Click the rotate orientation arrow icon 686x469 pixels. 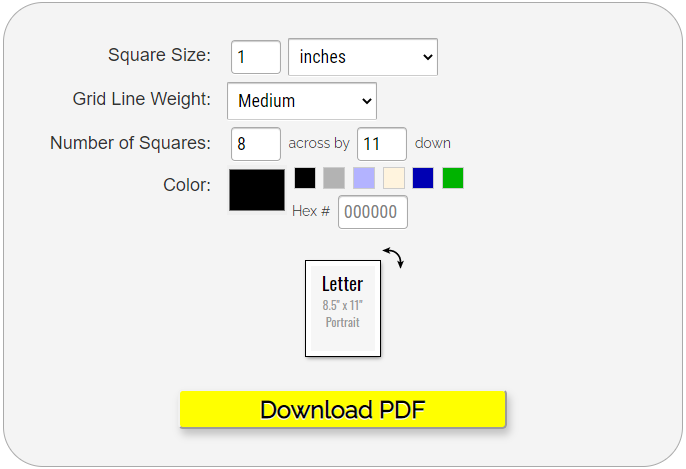tap(394, 257)
